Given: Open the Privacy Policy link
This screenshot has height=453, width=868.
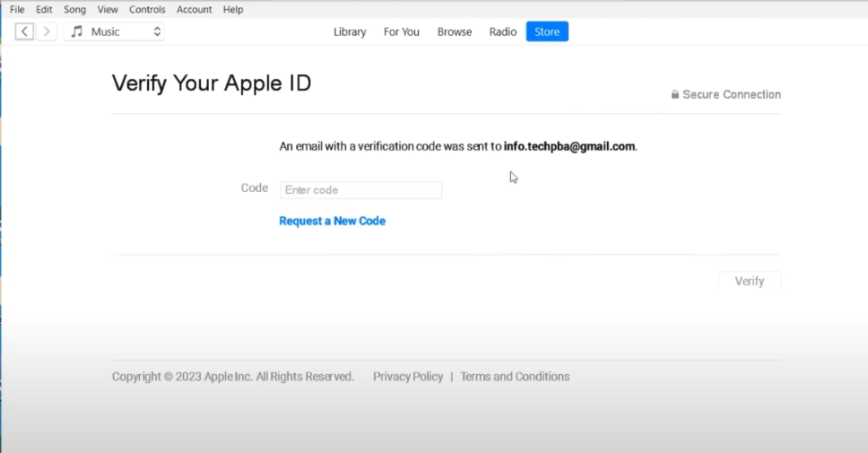Looking at the screenshot, I should [408, 377].
